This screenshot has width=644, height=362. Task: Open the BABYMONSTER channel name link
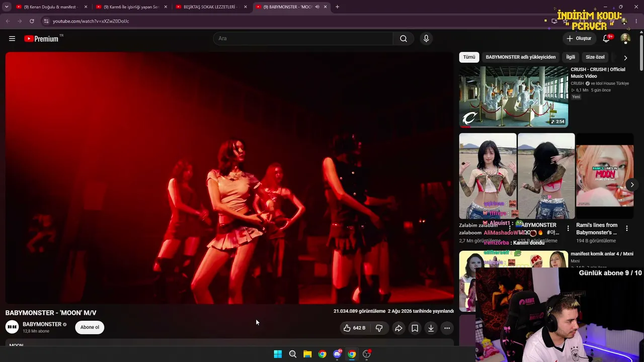[42, 324]
